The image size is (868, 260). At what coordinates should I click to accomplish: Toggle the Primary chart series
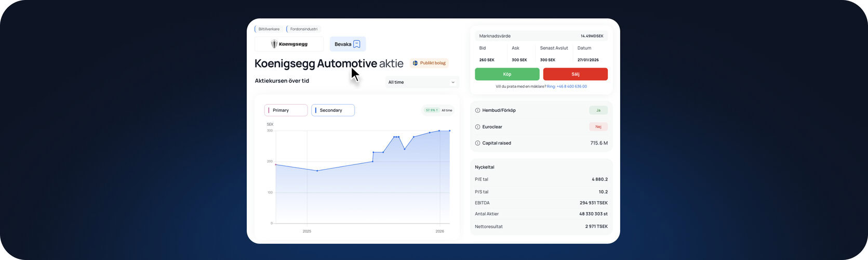[286, 110]
